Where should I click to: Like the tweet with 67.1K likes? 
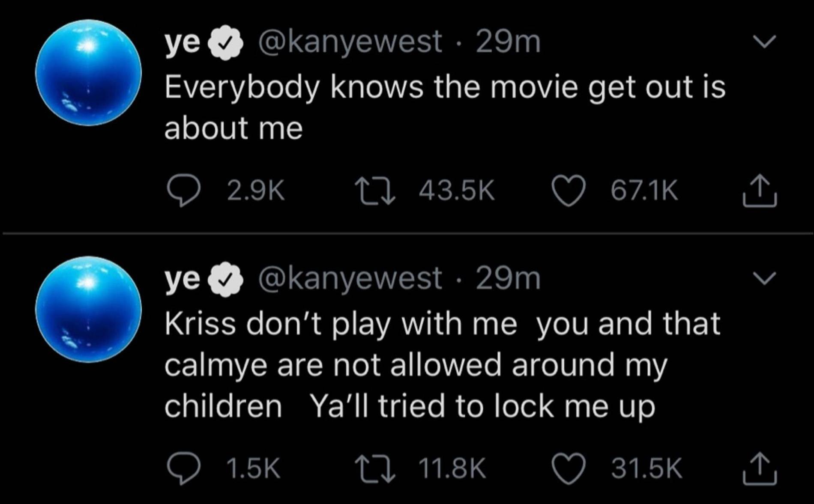click(x=569, y=191)
